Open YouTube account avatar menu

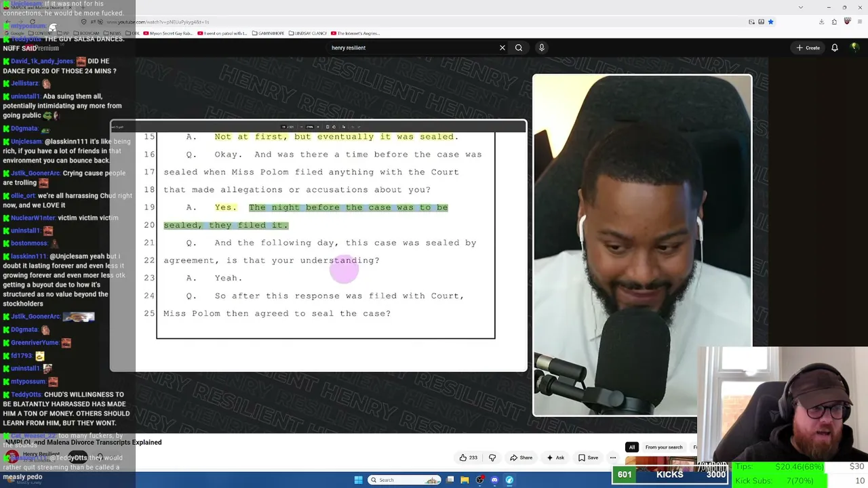click(855, 47)
